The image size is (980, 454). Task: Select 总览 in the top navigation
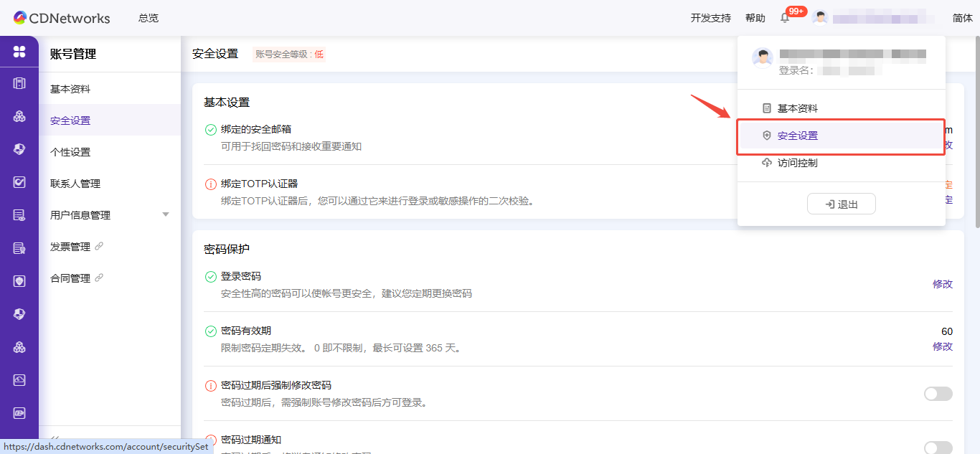[x=149, y=18]
